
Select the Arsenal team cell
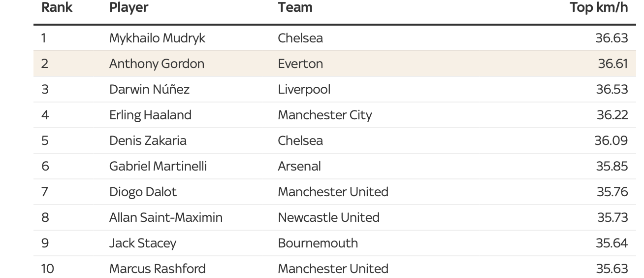coord(299,166)
